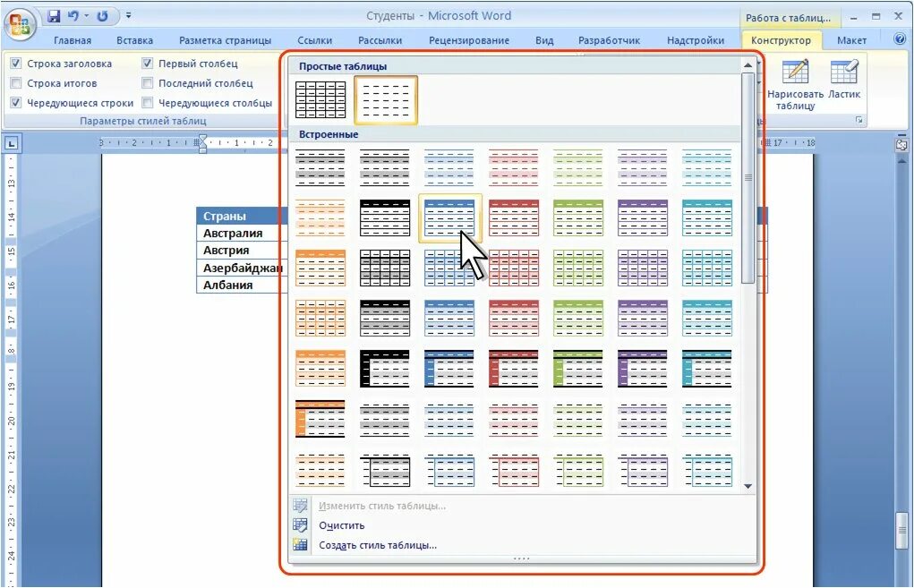Open Quick Access toolbar customize arrow

(128, 16)
